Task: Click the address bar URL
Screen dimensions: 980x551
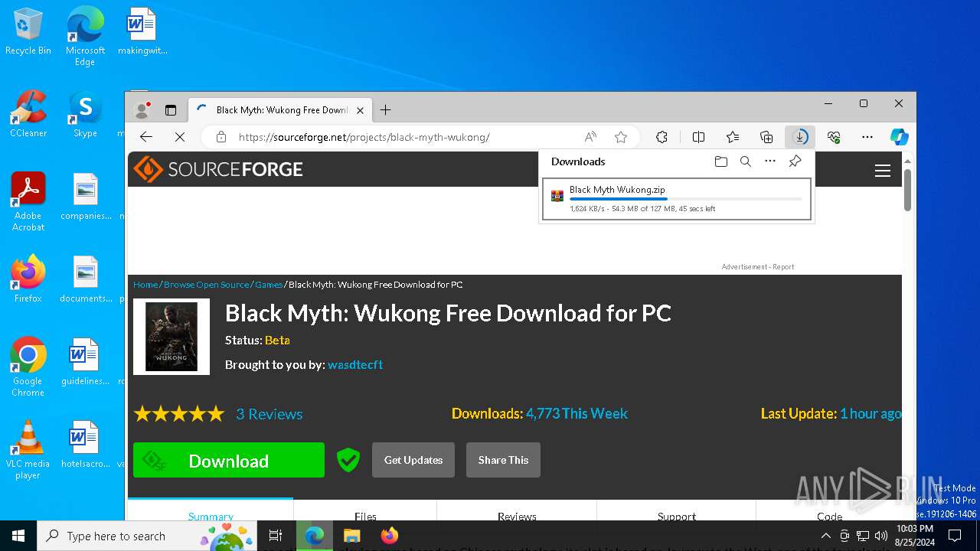Action: coord(364,138)
